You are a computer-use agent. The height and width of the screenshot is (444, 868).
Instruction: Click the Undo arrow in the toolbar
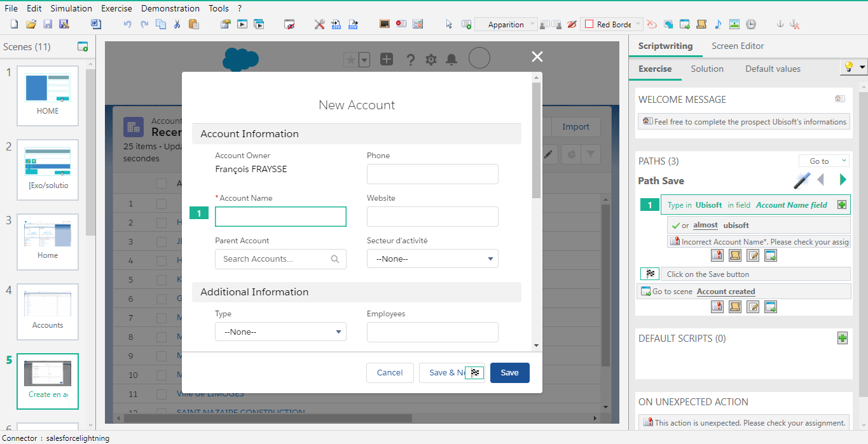click(127, 24)
